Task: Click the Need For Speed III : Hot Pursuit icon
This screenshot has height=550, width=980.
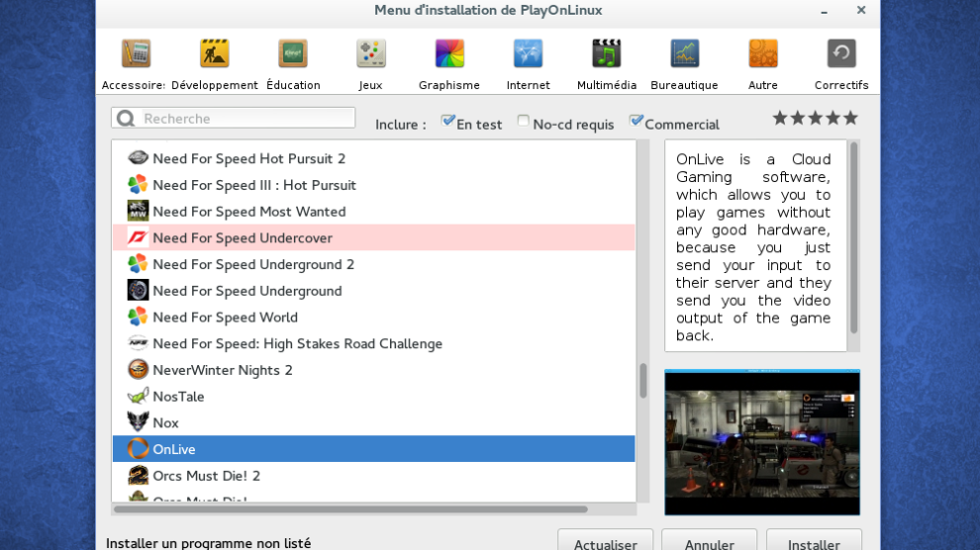Action: pos(138,185)
